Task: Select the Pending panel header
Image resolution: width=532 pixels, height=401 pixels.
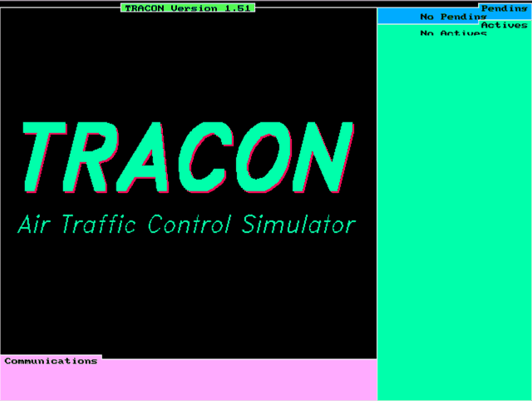Action: point(505,9)
